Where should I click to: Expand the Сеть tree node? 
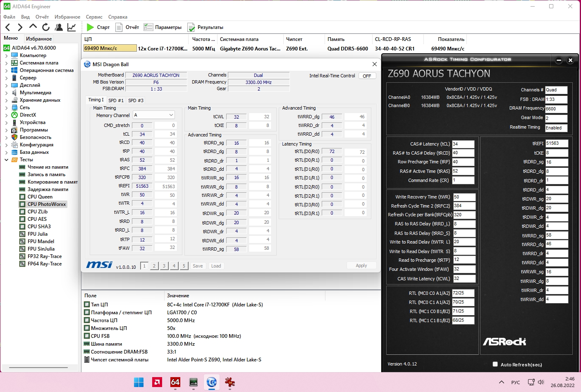pyautogui.click(x=6, y=108)
